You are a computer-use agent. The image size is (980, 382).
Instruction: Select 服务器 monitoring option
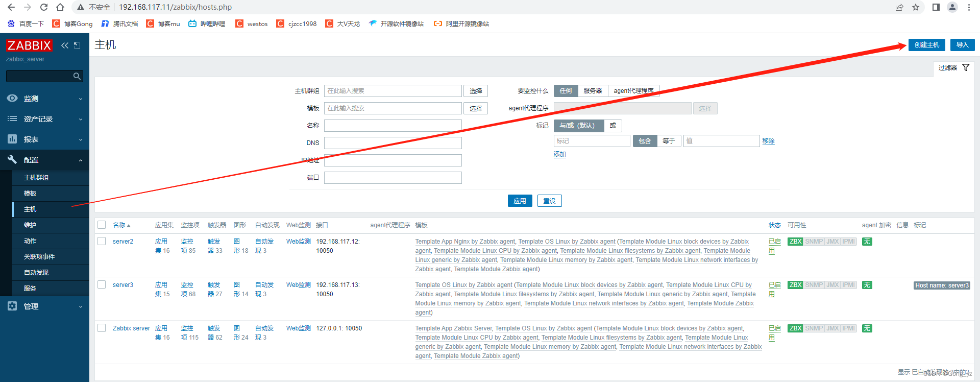click(593, 91)
